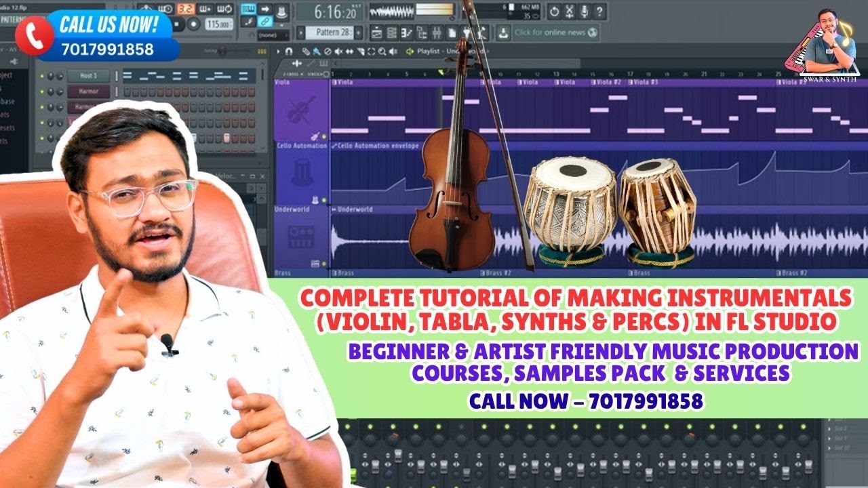Click the arrow left of Pattern 28

click(x=301, y=33)
